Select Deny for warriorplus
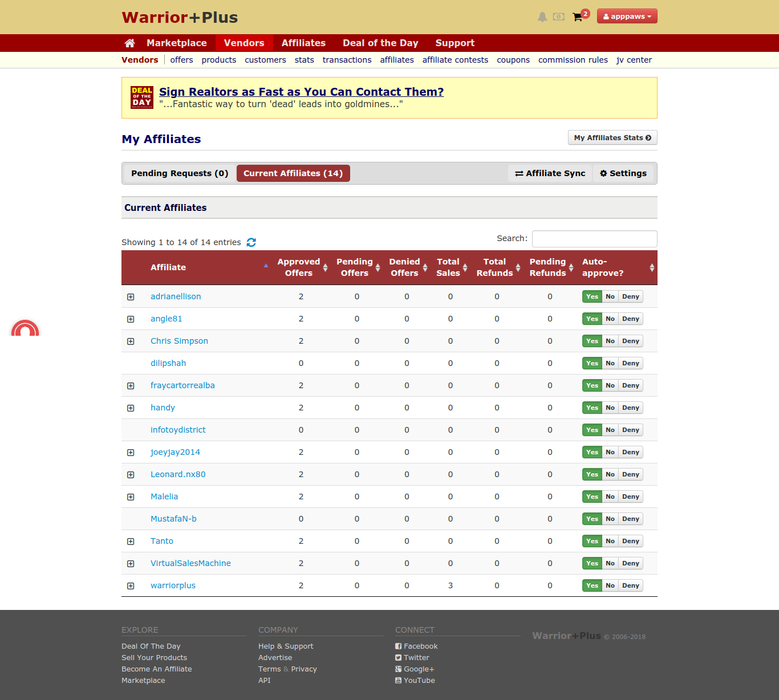Screen dimensions: 779x700 coord(631,585)
